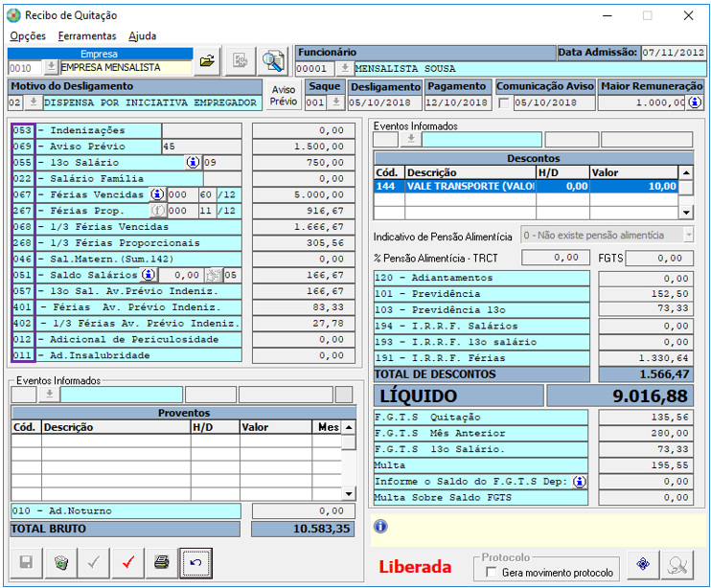Click the 120 - Adiantamentos value field

click(646, 278)
